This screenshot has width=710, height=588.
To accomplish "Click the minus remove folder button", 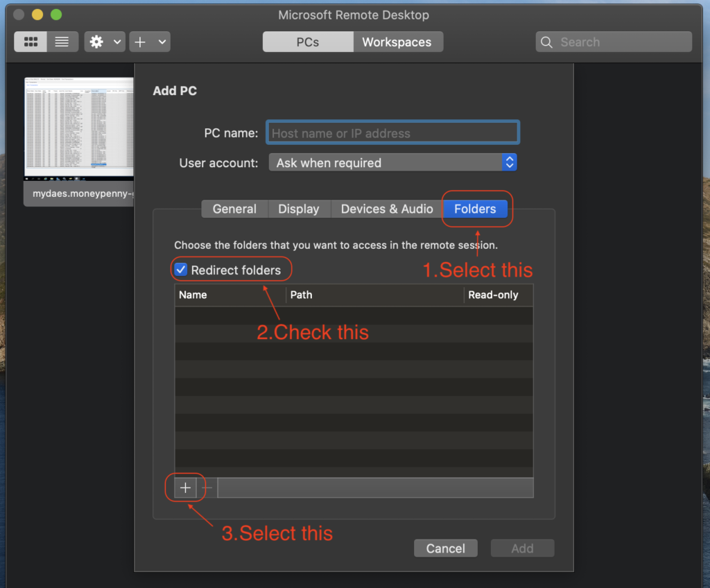I will tap(207, 487).
